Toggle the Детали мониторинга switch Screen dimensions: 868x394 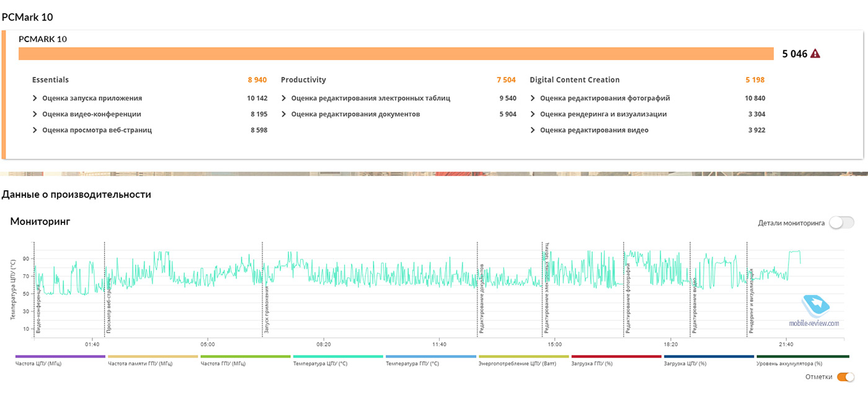click(842, 223)
